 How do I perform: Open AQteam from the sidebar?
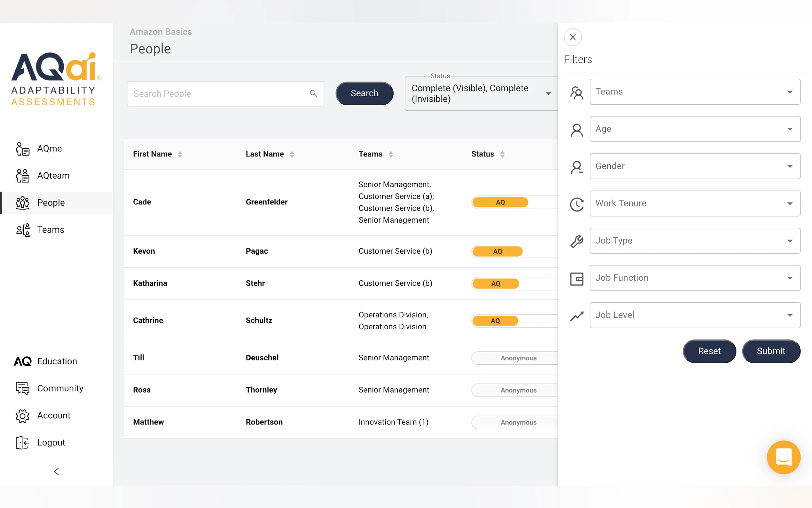(x=53, y=175)
